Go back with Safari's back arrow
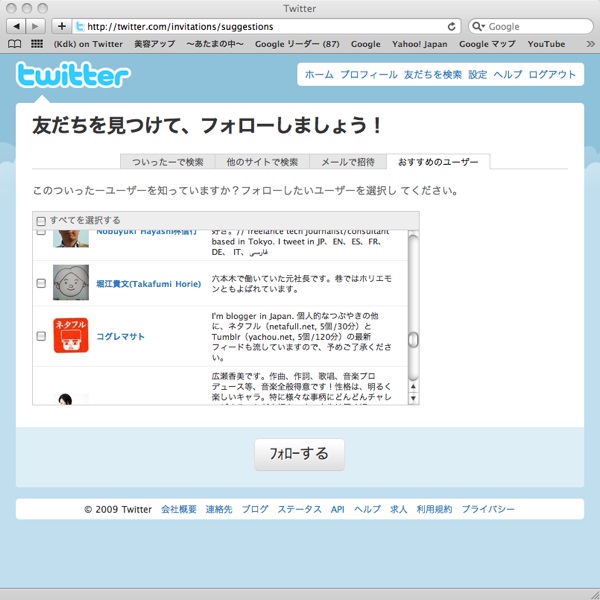600x600 pixels. coord(16,26)
